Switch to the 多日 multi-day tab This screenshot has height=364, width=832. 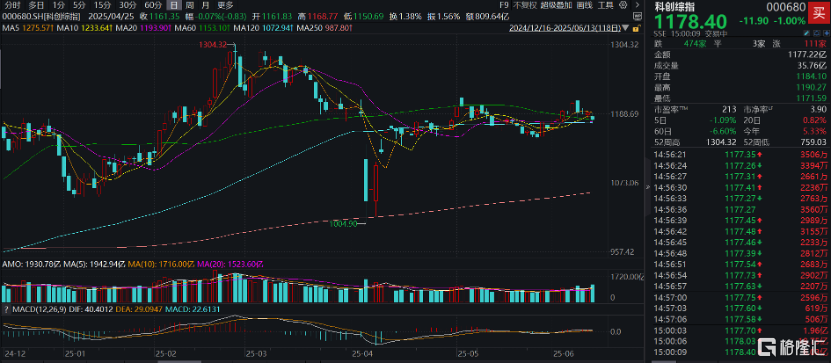36,5
